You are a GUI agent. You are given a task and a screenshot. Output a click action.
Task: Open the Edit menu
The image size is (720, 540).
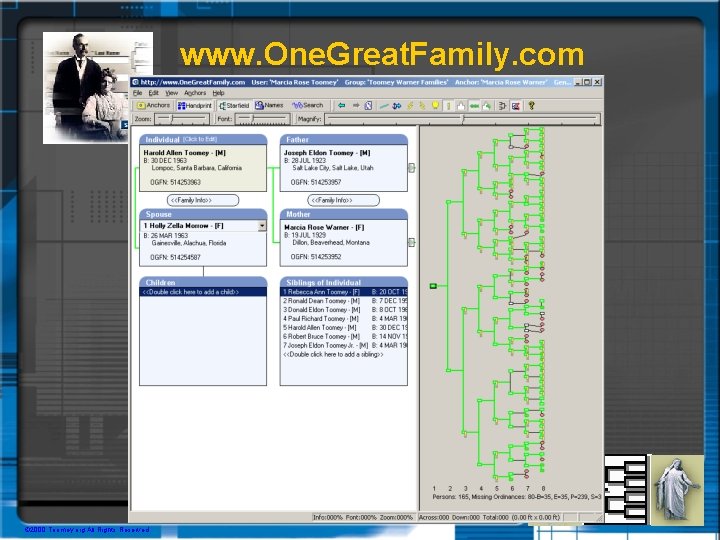point(153,93)
